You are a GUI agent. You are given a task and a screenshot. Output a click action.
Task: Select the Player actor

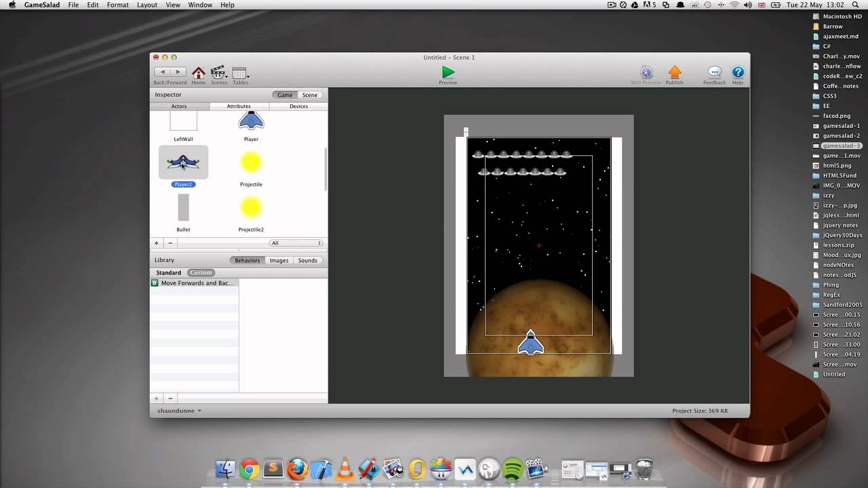click(251, 127)
